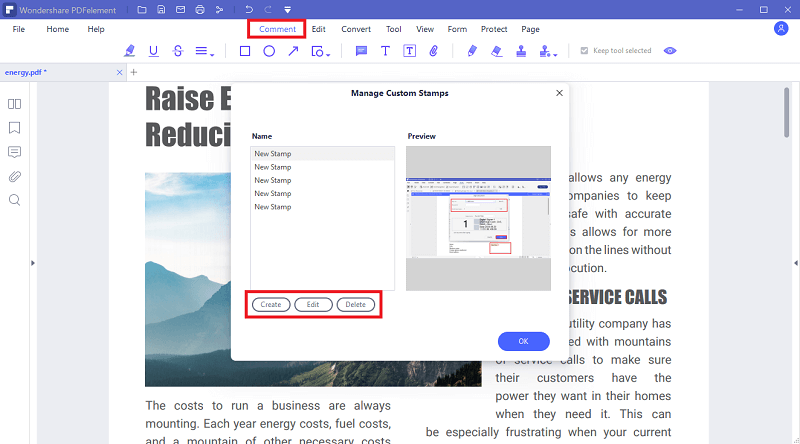Screen dimensions: 800x444
Task: Select the Typewriter text tool
Action: [385, 51]
